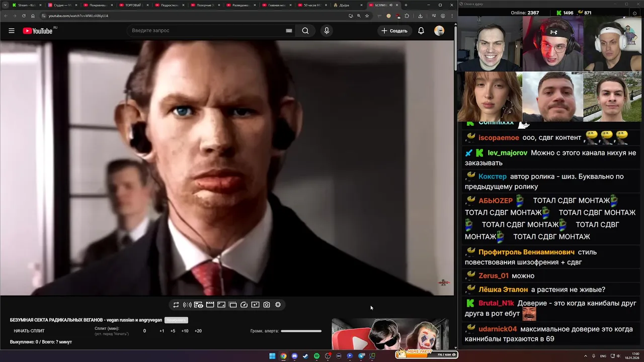Reload the page with the refresh button
Viewport: 644px width, 362px height.
point(24,16)
